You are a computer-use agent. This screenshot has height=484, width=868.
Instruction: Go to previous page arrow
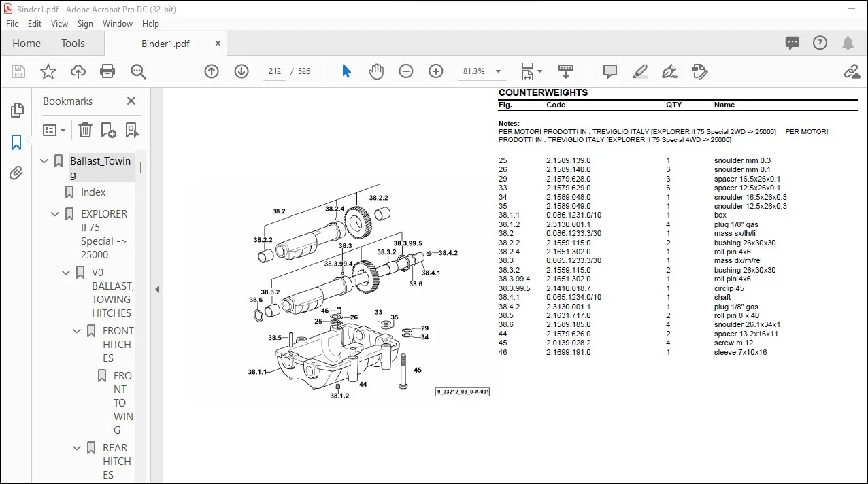(212, 71)
